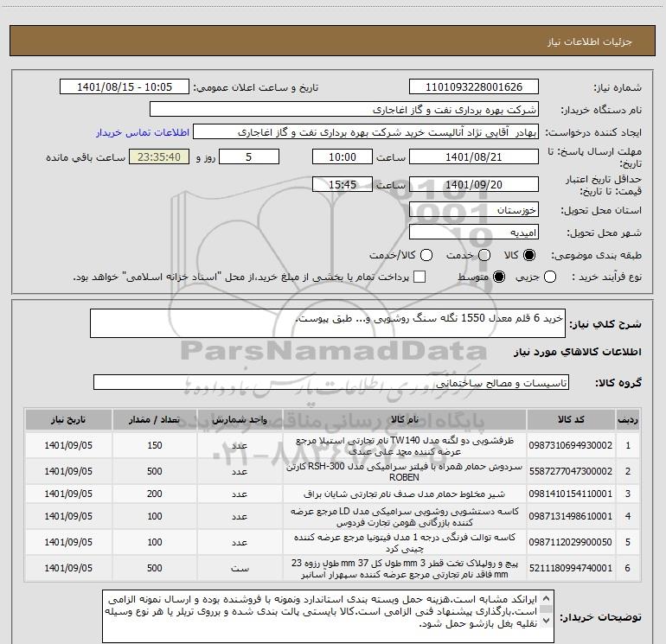Click quantity 150 in row 1
This screenshot has height=644, width=666.
tap(155, 445)
